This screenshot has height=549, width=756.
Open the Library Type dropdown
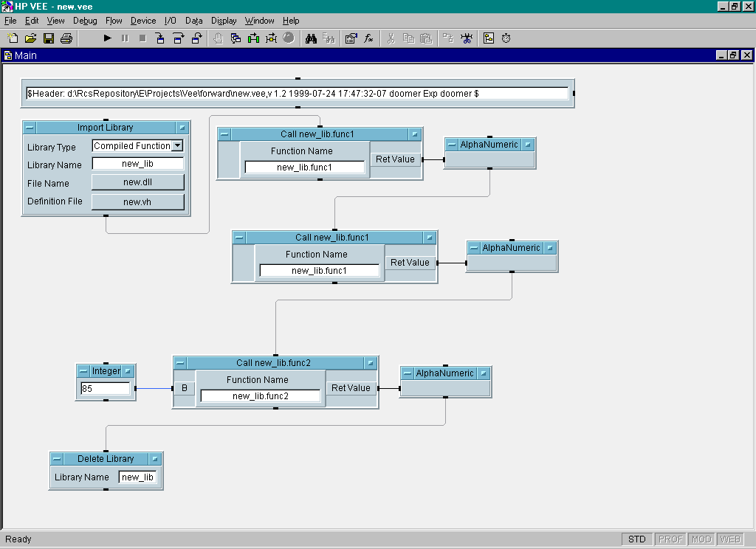177,146
